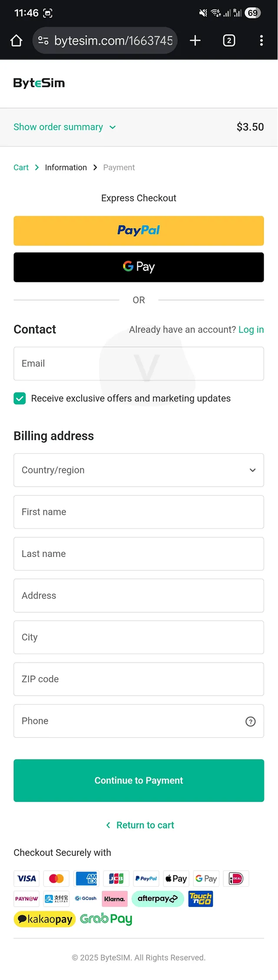Select the Klarna payment icon
Viewport: 278px width, 980px height.
pos(114,898)
